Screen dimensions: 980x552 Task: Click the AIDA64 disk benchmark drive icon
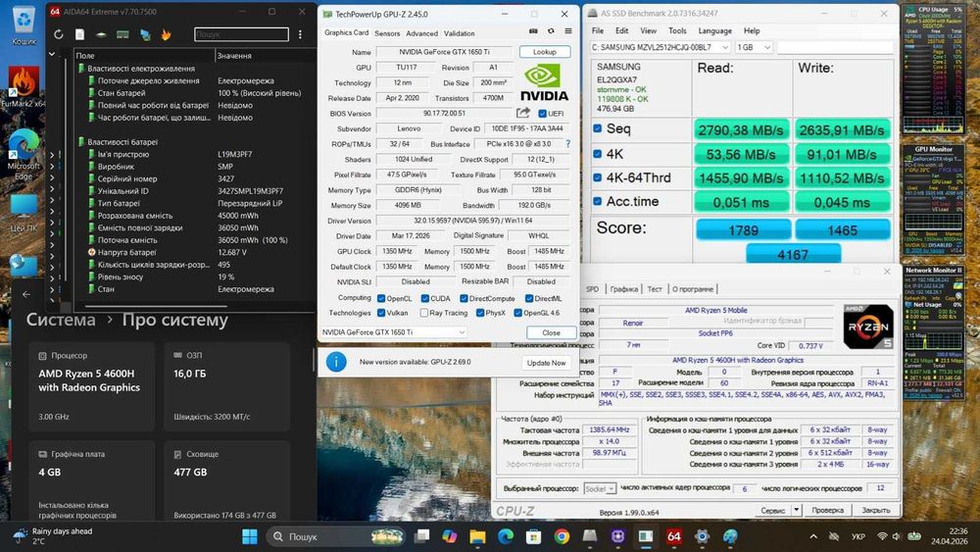[101, 34]
